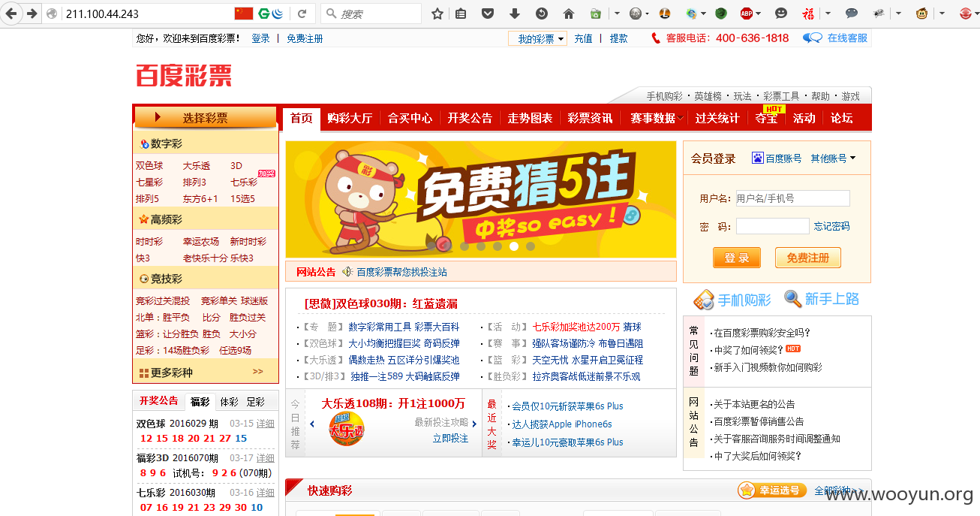Click the China flag icon in the address bar
This screenshot has height=516, width=980.
[244, 14]
